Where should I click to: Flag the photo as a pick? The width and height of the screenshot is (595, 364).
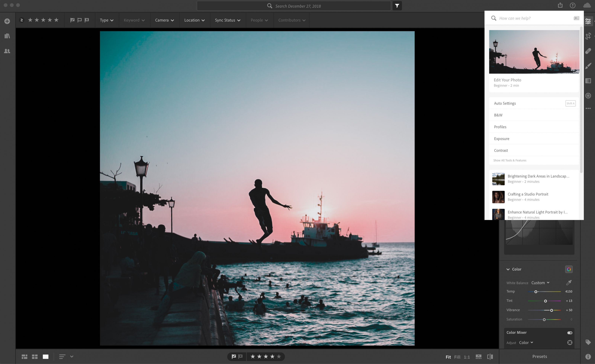coord(234,357)
